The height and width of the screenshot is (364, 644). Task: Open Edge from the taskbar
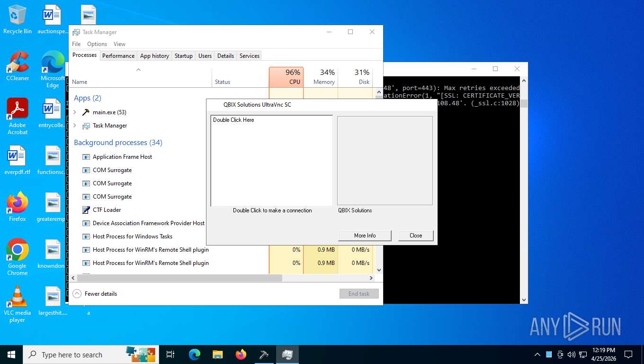click(195, 355)
